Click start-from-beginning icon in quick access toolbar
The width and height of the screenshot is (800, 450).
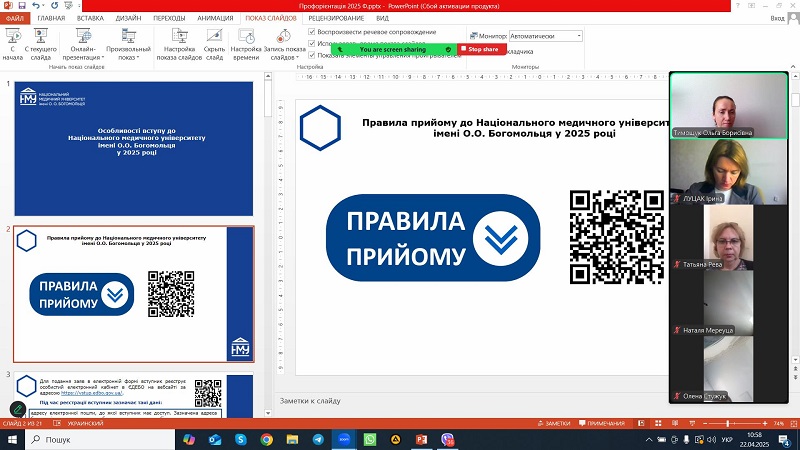[x=68, y=6]
